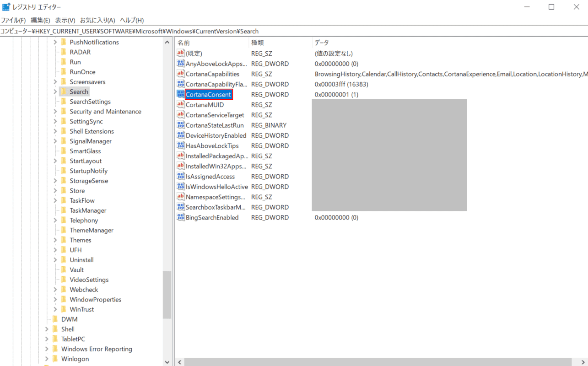Screen dimensions: 588x366
Task: Select the CortanaStateLastRun value name
Action: pos(215,125)
